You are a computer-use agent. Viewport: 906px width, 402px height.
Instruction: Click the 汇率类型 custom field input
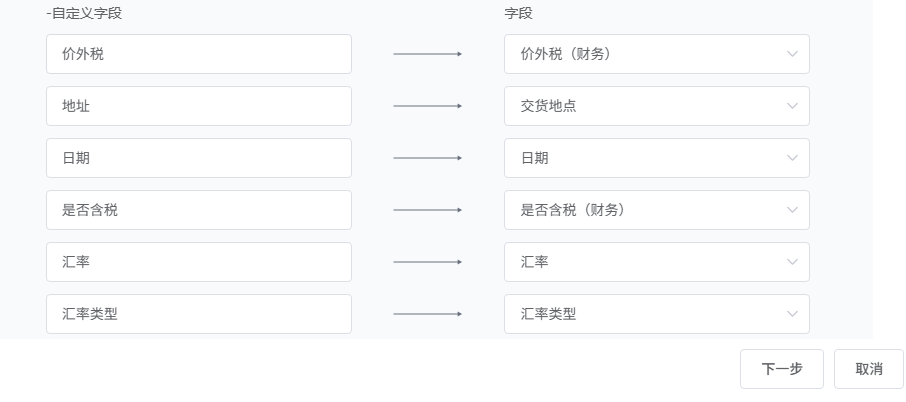[x=198, y=314]
